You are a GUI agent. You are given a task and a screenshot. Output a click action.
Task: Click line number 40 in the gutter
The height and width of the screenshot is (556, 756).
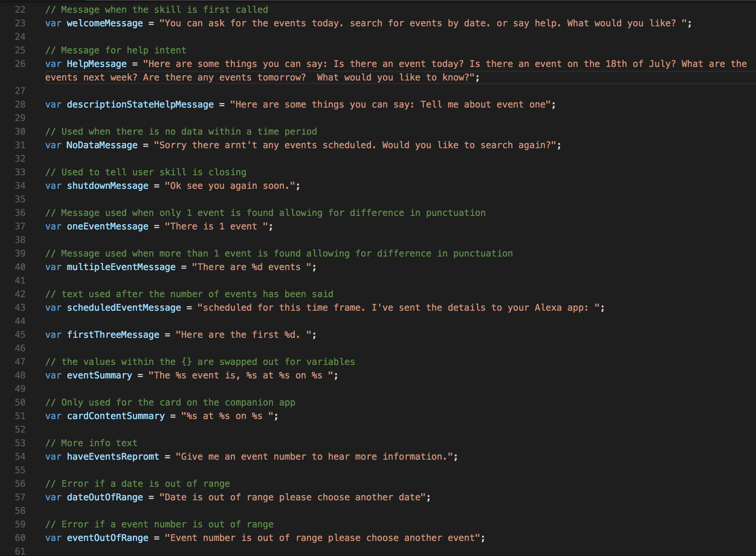click(x=20, y=267)
